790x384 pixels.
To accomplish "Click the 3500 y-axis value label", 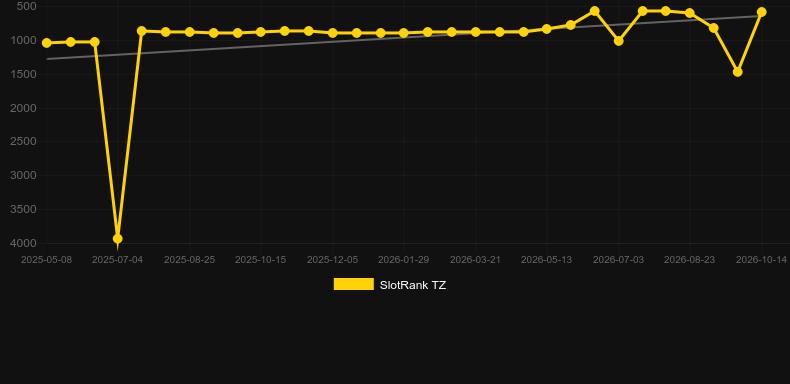I will (24, 209).
